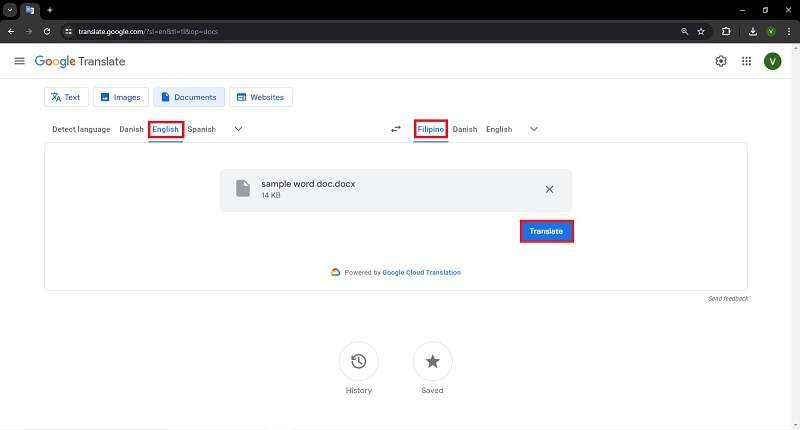The image size is (800, 430).
Task: Open Google Translate settings gear
Action: (x=721, y=61)
